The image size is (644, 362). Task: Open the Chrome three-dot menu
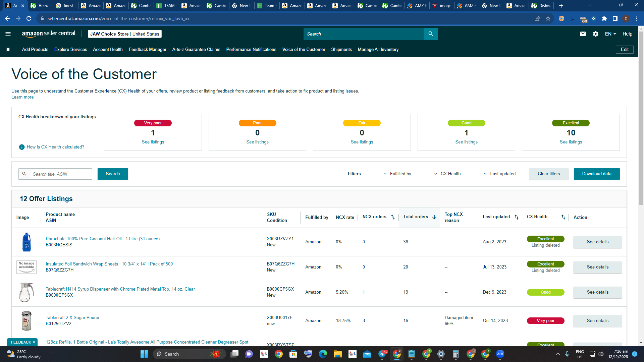click(637, 18)
